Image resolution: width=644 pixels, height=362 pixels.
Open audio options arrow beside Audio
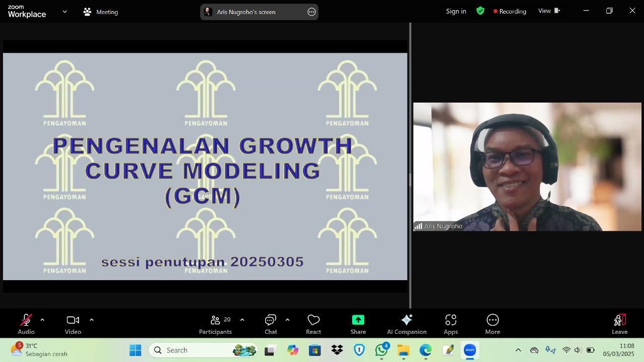tap(42, 320)
